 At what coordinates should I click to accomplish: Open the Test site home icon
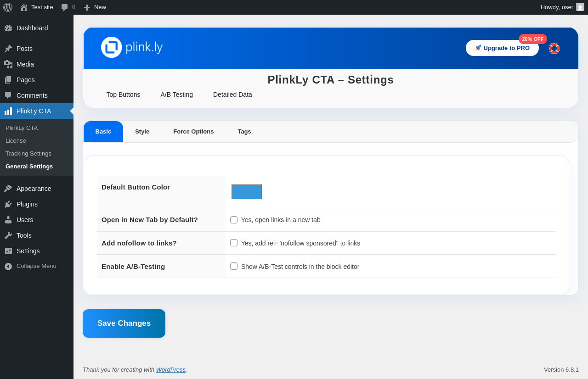tap(24, 7)
